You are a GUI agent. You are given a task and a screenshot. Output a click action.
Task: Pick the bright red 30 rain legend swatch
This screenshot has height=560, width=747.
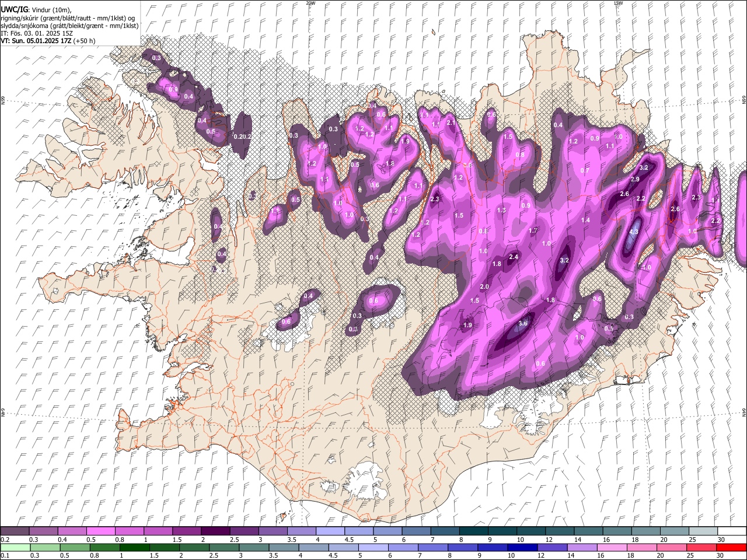tap(731, 547)
